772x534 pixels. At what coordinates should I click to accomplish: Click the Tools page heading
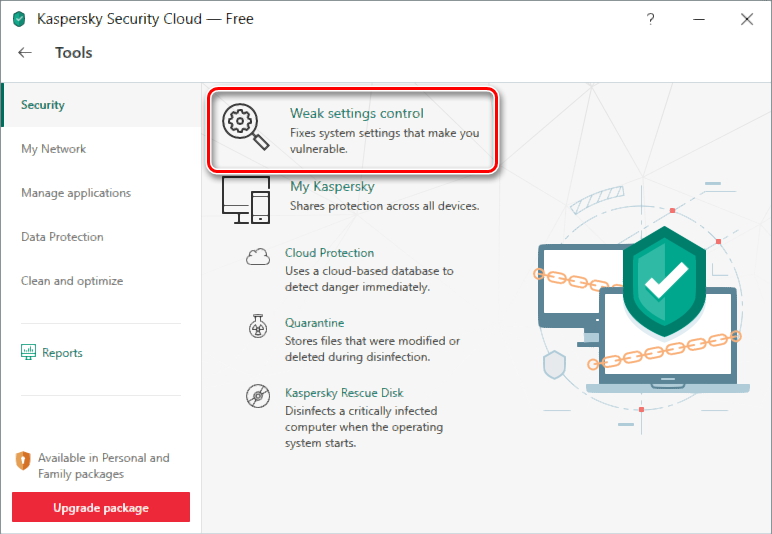tap(73, 53)
